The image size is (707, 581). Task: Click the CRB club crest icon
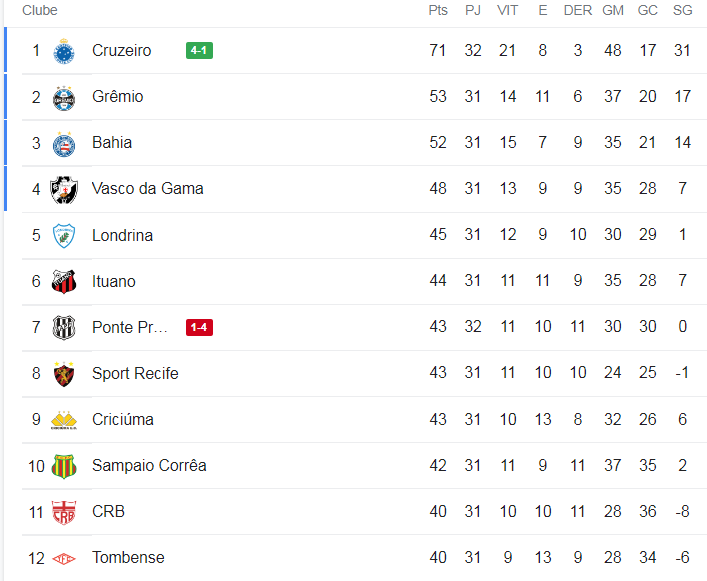point(64,512)
